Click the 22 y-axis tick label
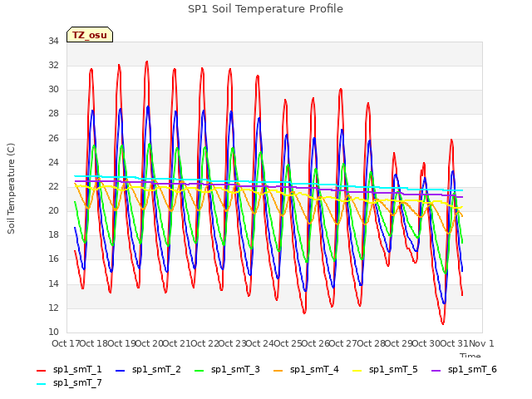 pyautogui.click(x=53, y=186)
